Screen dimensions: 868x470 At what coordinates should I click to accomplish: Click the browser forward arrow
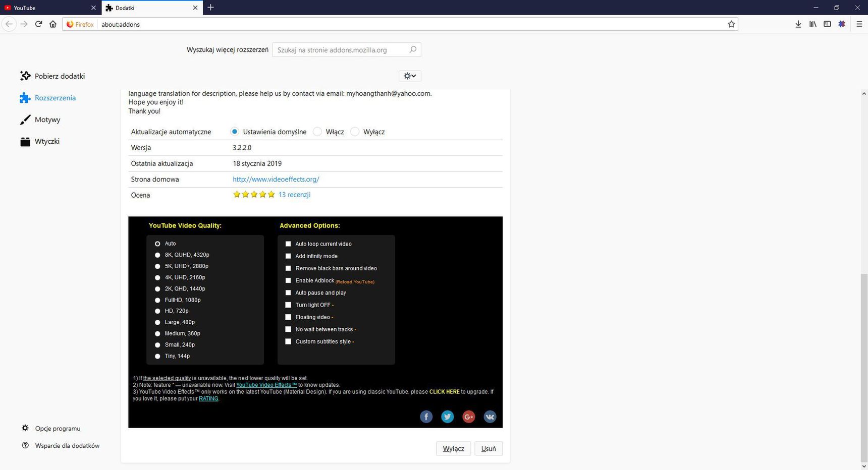point(24,24)
